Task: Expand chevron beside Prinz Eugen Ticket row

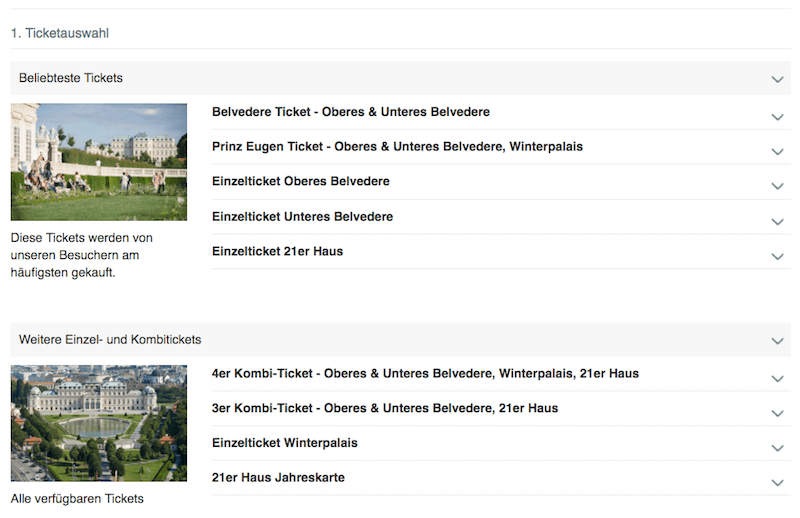Action: pyautogui.click(x=777, y=152)
